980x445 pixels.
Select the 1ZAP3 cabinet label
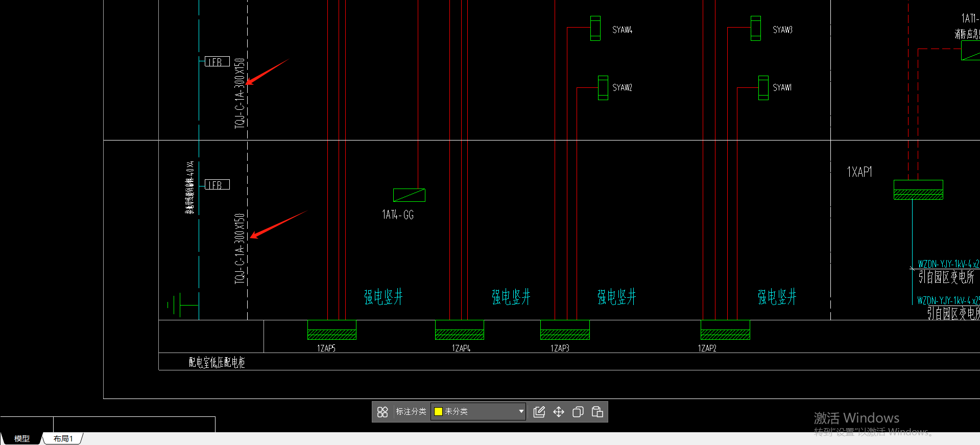560,348
